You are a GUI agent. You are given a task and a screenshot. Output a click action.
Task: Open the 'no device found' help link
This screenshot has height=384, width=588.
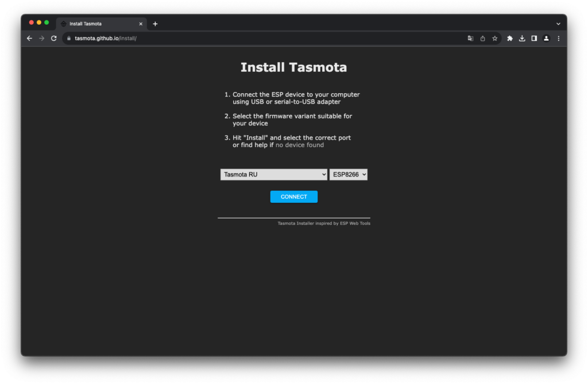[300, 145]
